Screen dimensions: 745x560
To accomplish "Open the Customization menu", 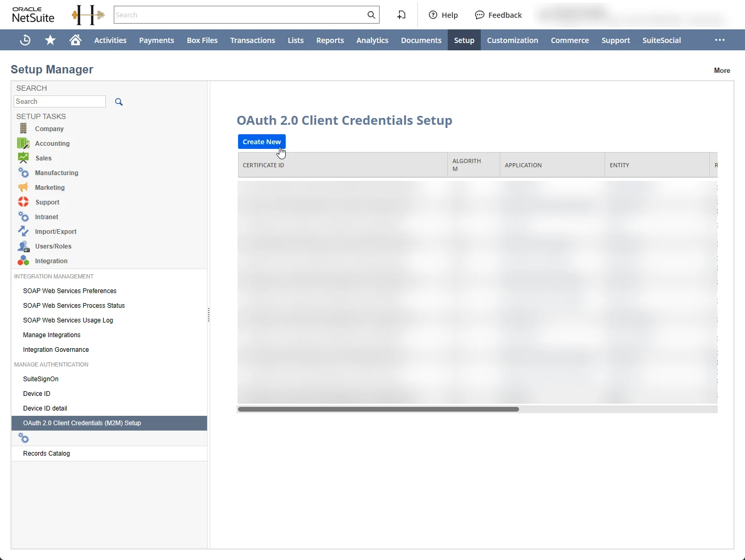I will [x=512, y=40].
